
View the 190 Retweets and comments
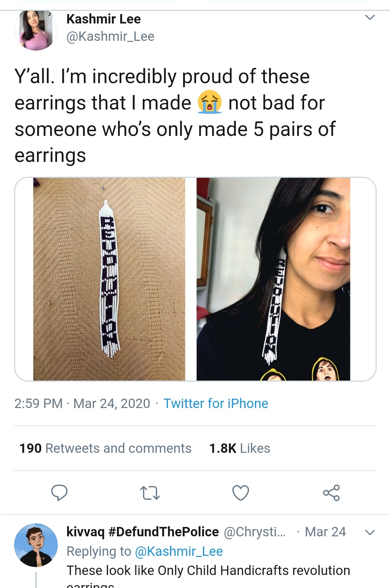click(x=105, y=448)
